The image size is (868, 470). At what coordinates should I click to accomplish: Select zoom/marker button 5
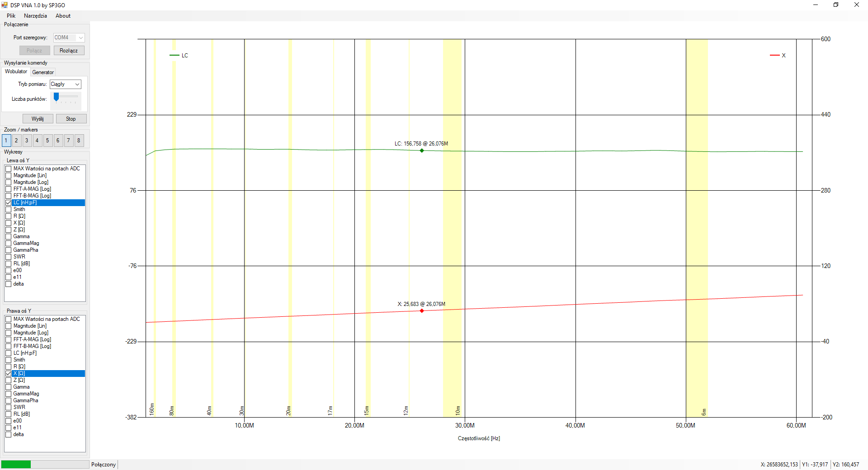point(47,141)
